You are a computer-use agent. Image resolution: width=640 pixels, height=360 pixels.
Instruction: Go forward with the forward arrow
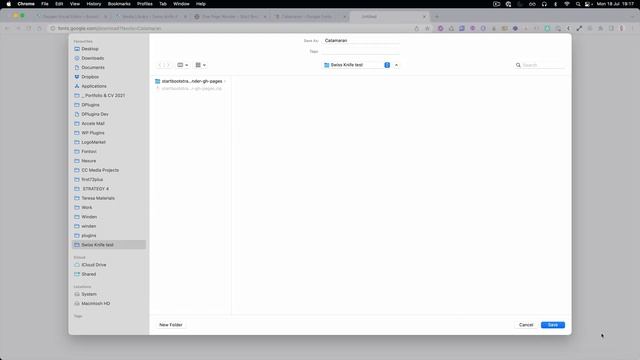167,65
